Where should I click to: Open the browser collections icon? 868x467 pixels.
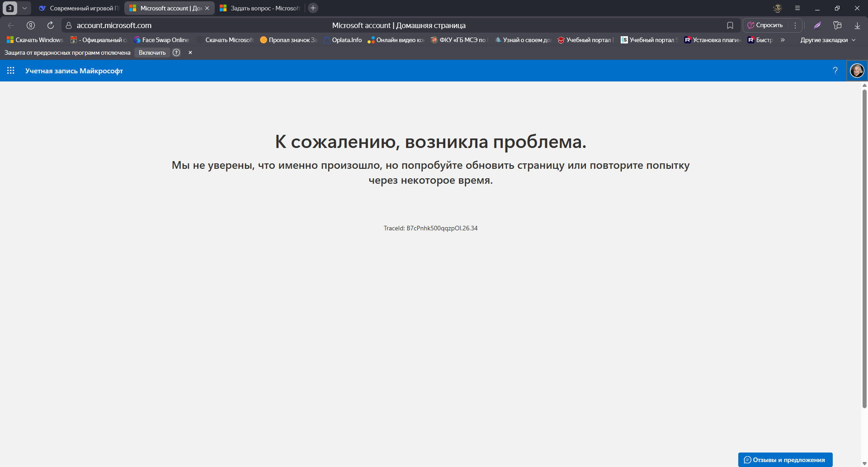tap(837, 25)
